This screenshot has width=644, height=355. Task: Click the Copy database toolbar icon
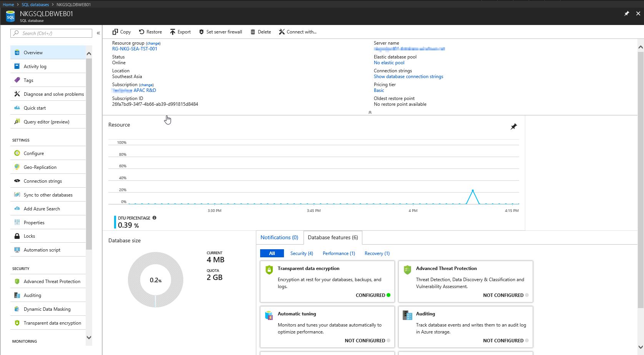pos(115,32)
